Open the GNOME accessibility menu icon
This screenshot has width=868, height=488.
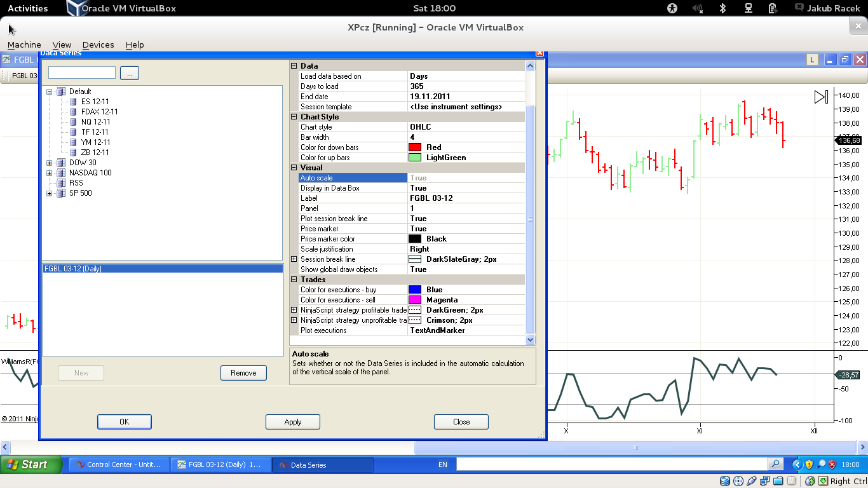tap(673, 8)
